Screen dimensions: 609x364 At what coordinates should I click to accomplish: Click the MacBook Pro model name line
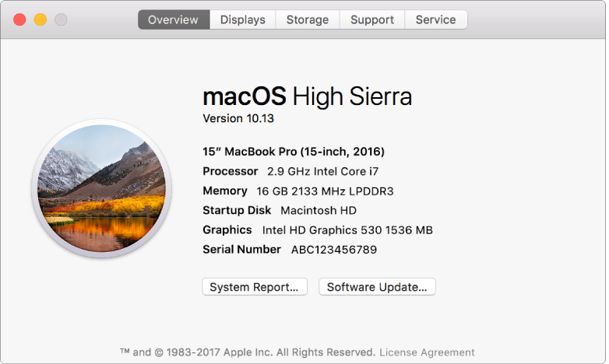point(294,152)
